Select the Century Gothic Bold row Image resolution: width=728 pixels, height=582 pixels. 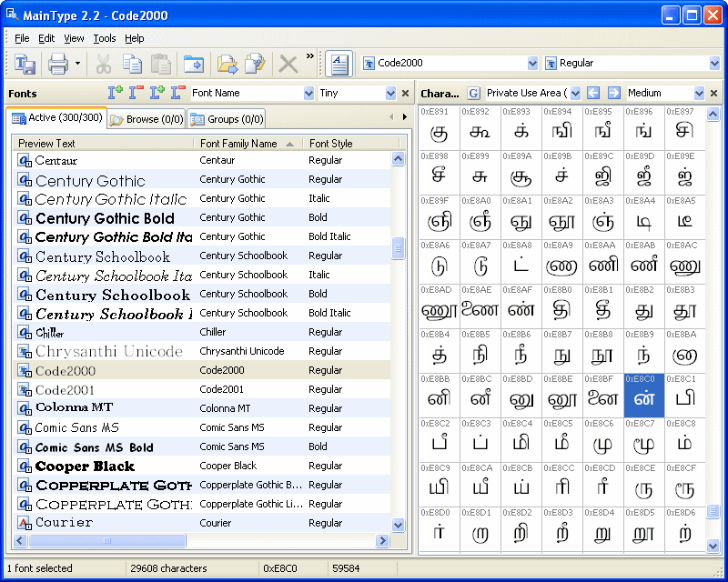[201, 217]
